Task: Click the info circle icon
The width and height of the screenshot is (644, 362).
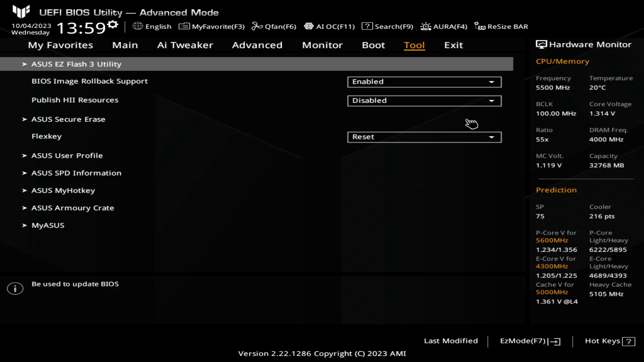Action: tap(15, 288)
